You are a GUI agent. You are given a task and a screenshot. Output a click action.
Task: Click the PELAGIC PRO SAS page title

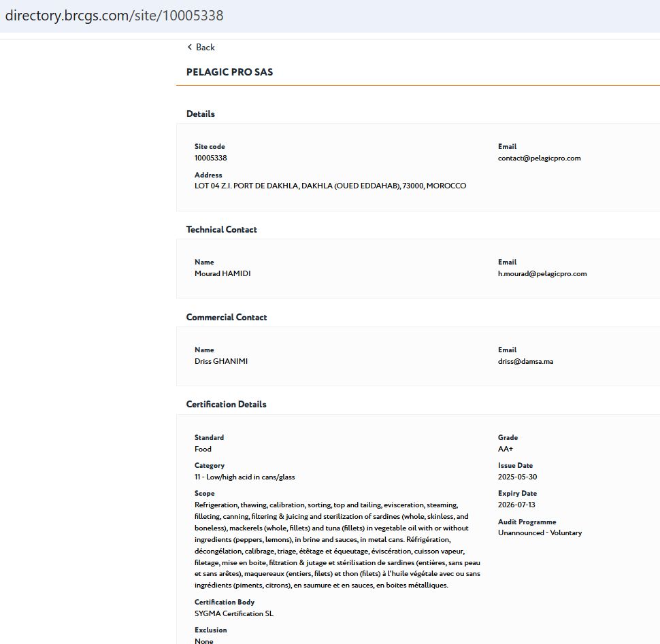(229, 72)
